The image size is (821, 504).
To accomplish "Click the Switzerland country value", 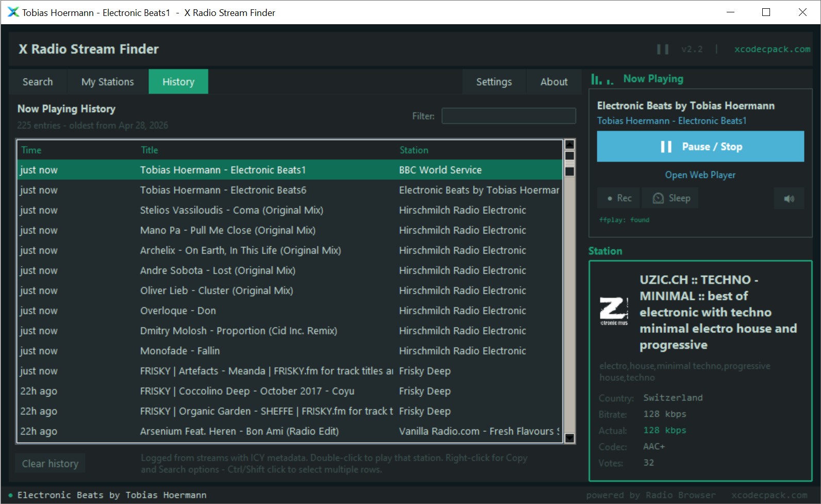I will (673, 398).
